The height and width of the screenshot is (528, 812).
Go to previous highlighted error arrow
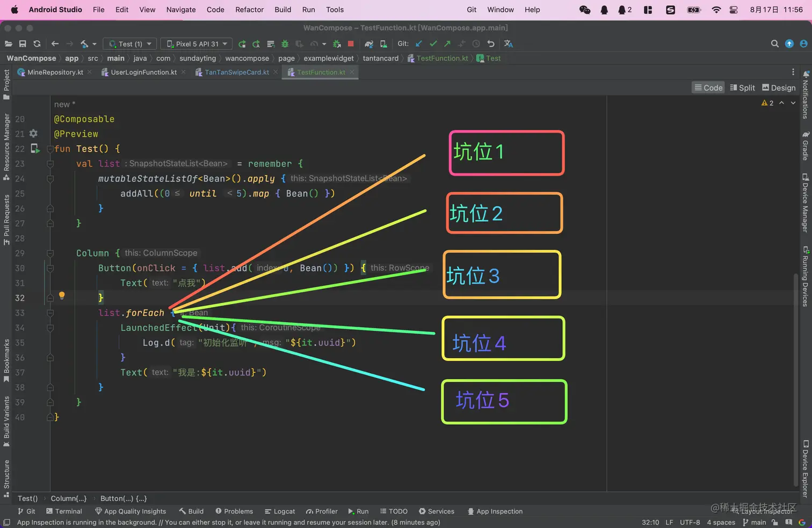pyautogui.click(x=782, y=103)
